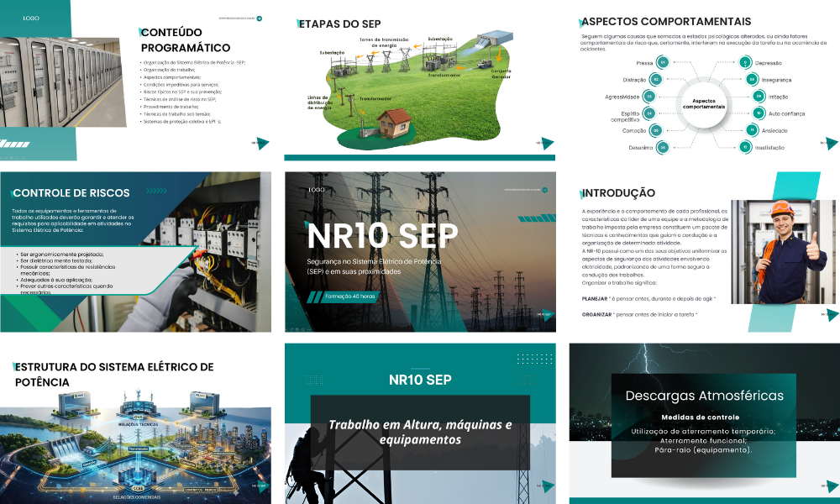Click the Medidas de controle subtitle
This screenshot has width=840, height=504.
700,417
